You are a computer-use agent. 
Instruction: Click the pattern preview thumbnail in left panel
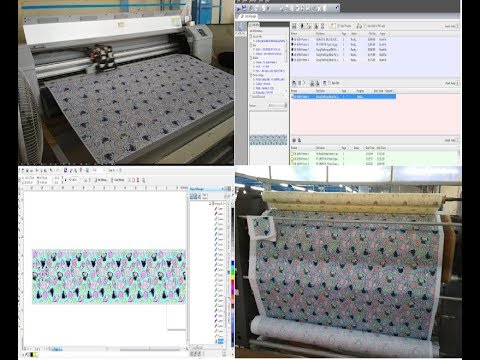pos(268,140)
